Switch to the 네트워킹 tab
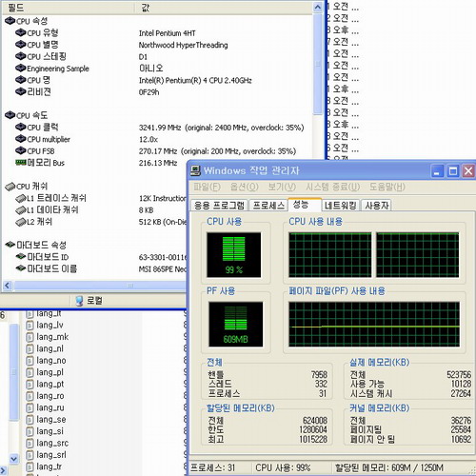Image resolution: width=476 pixels, height=476 pixels. (x=341, y=206)
